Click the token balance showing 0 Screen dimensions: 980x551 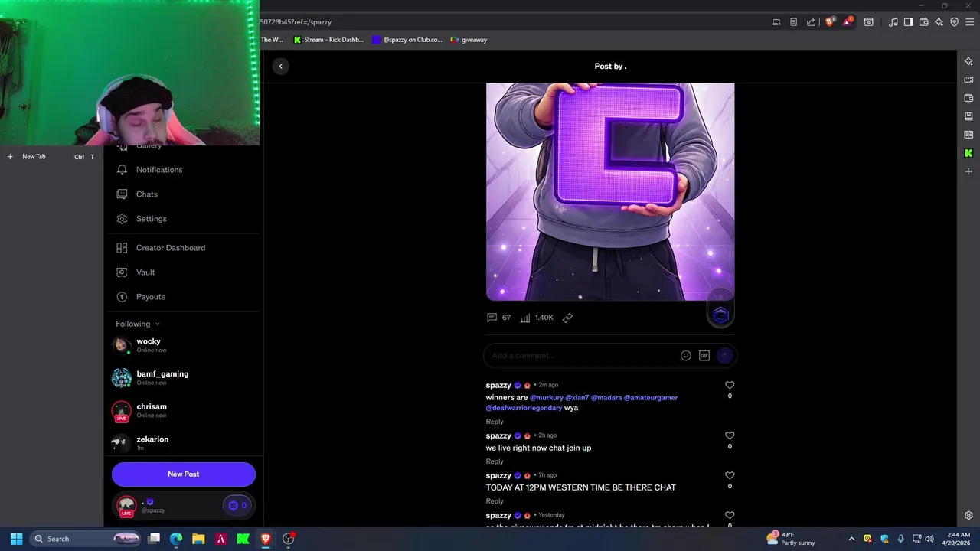click(238, 506)
